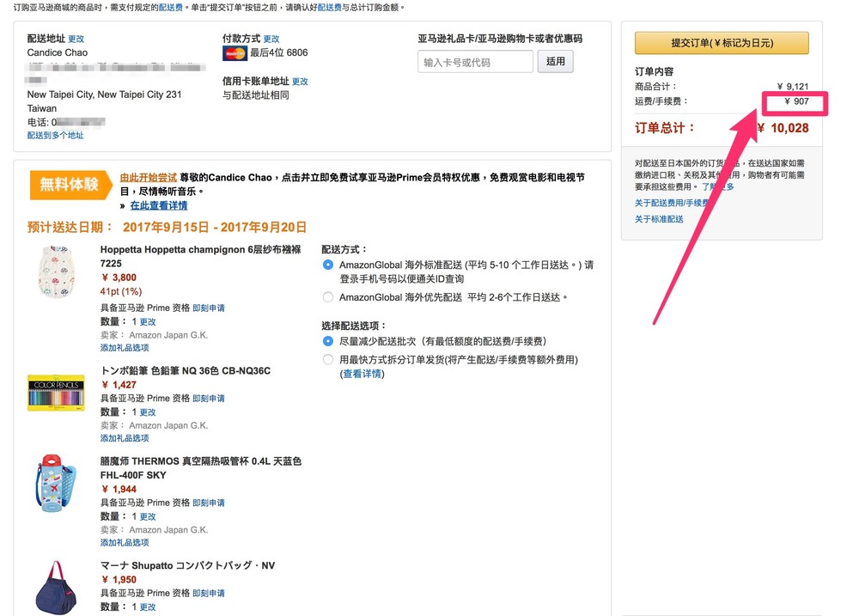Click the name Candice Chao in address
The image size is (859, 616).
pyautogui.click(x=58, y=53)
